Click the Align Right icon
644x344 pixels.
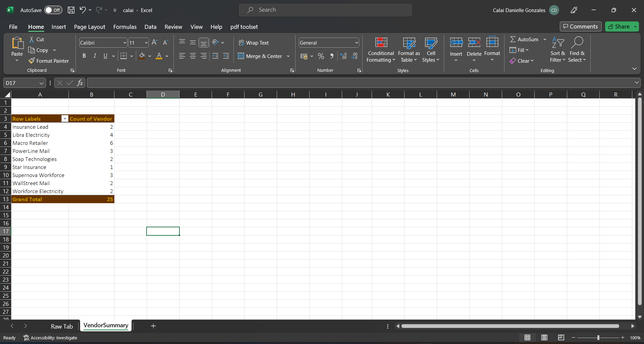[204, 56]
